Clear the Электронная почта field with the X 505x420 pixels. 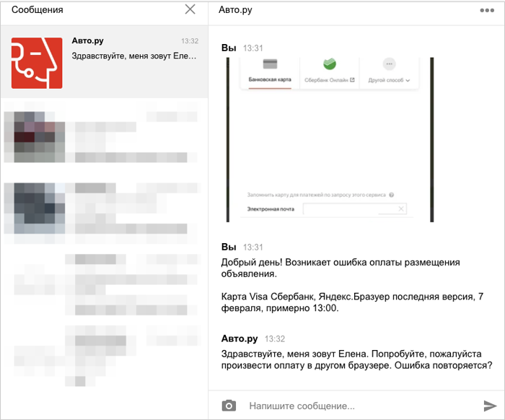(x=402, y=209)
